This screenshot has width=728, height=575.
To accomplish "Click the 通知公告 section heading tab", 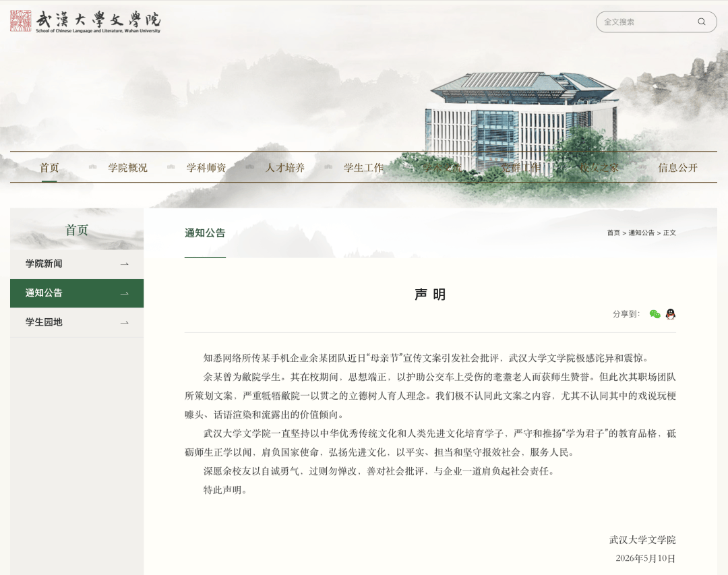I will (205, 233).
